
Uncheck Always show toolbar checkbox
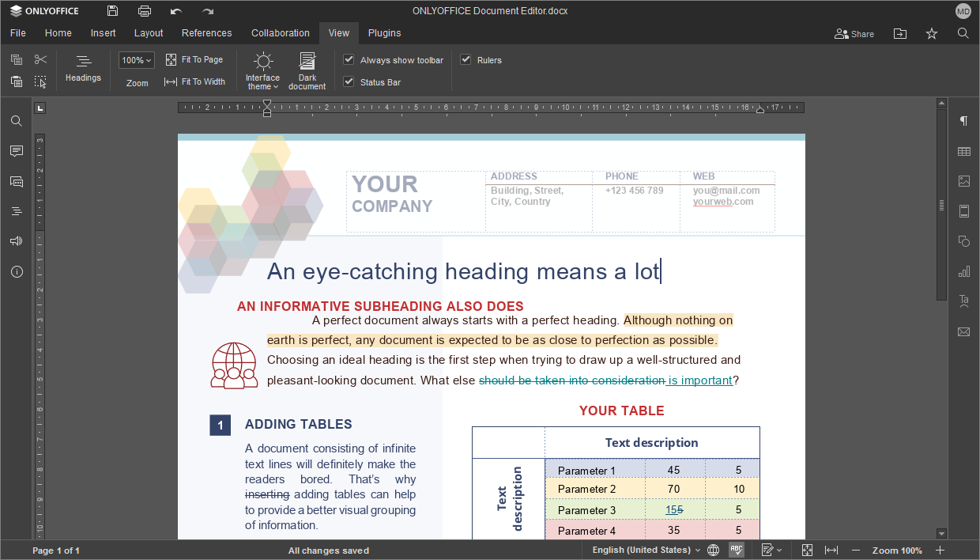pos(349,59)
